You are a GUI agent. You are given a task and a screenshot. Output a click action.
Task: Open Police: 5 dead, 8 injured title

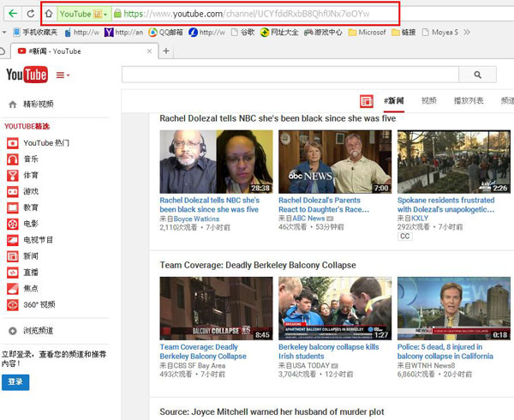pyautogui.click(x=445, y=351)
